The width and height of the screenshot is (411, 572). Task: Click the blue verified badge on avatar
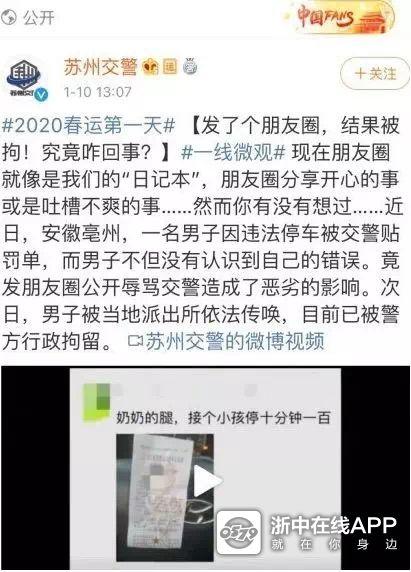pos(41,94)
